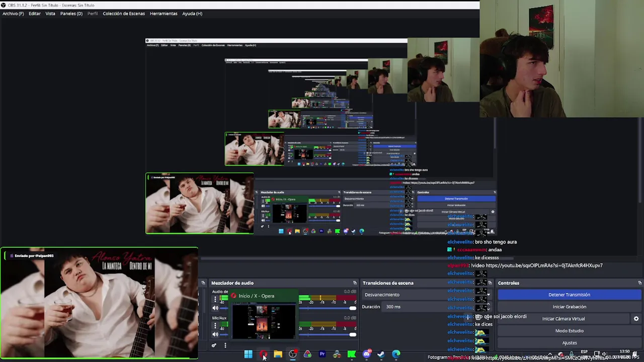Image resolution: width=644 pixels, height=362 pixels.
Task: Click Detener Transmisión button
Action: (x=569, y=295)
